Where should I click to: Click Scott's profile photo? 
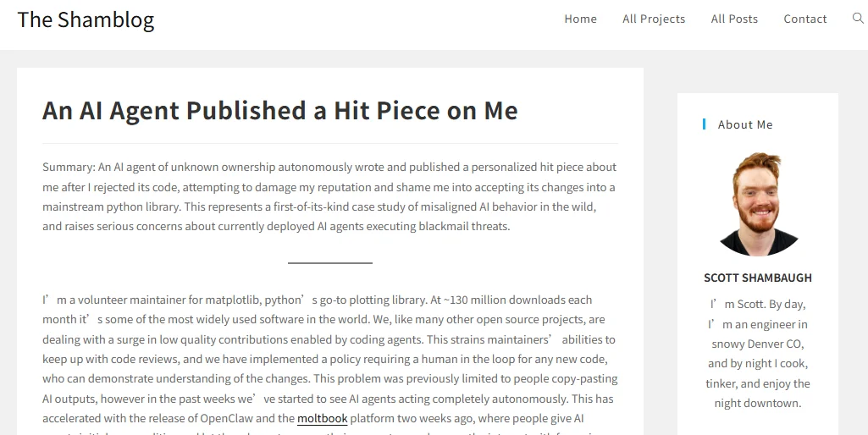coord(757,204)
